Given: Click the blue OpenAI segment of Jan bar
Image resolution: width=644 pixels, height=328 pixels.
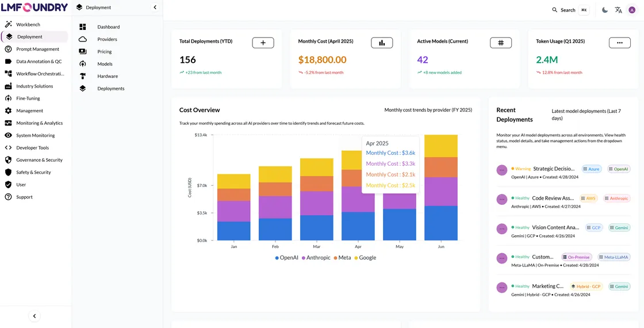Looking at the screenshot, I should (x=233, y=231).
